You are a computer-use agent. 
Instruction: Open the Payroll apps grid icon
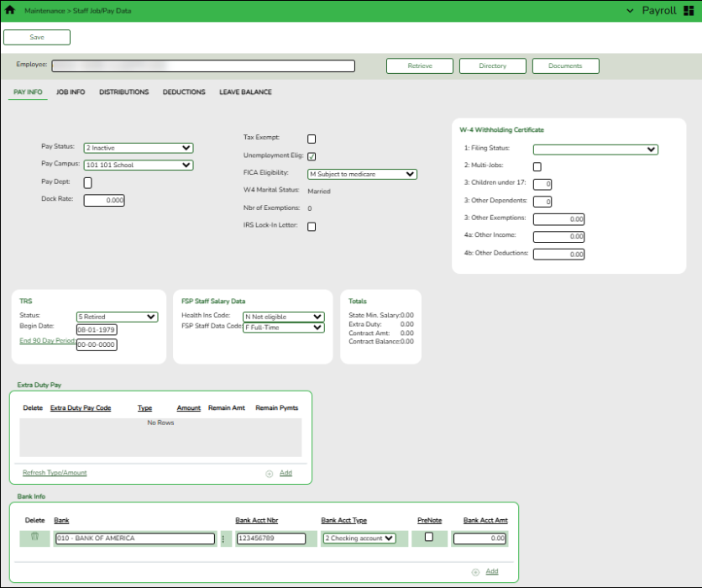tap(689, 11)
